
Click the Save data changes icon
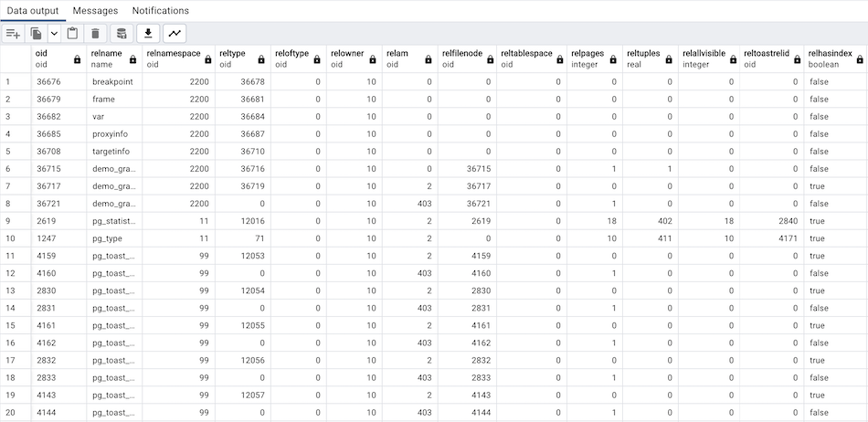[121, 34]
